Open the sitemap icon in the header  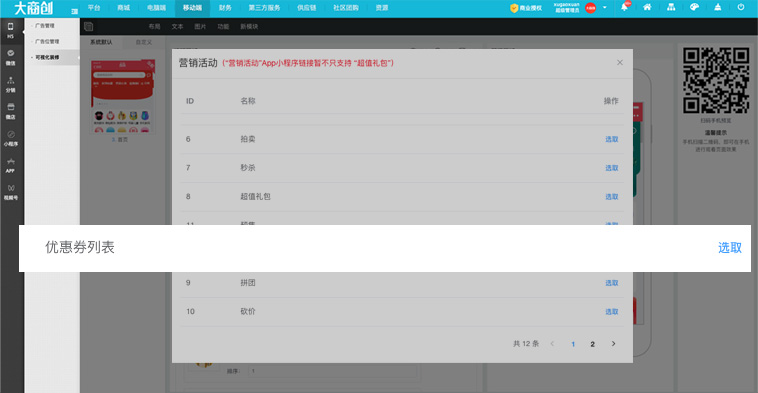click(x=671, y=7)
